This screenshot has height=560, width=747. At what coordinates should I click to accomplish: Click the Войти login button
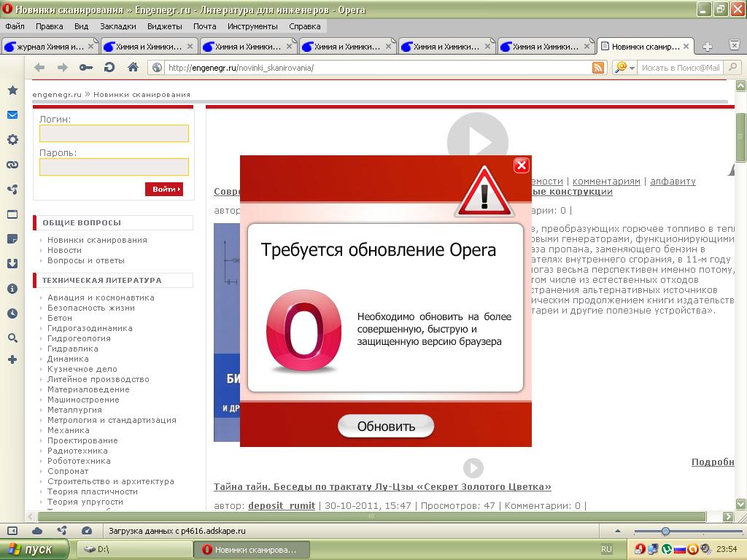click(164, 190)
